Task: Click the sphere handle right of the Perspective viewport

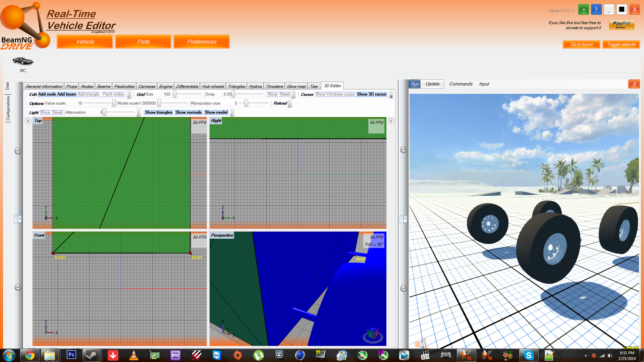Action: (404, 288)
